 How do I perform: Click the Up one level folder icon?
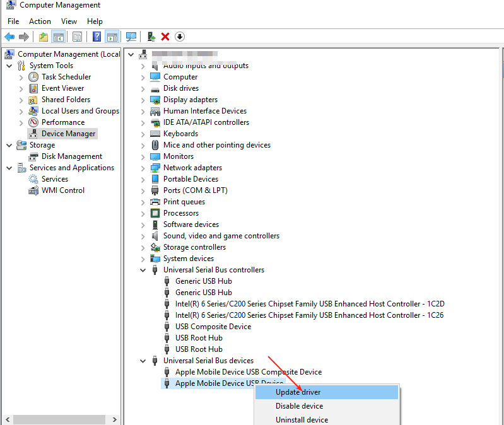click(44, 37)
